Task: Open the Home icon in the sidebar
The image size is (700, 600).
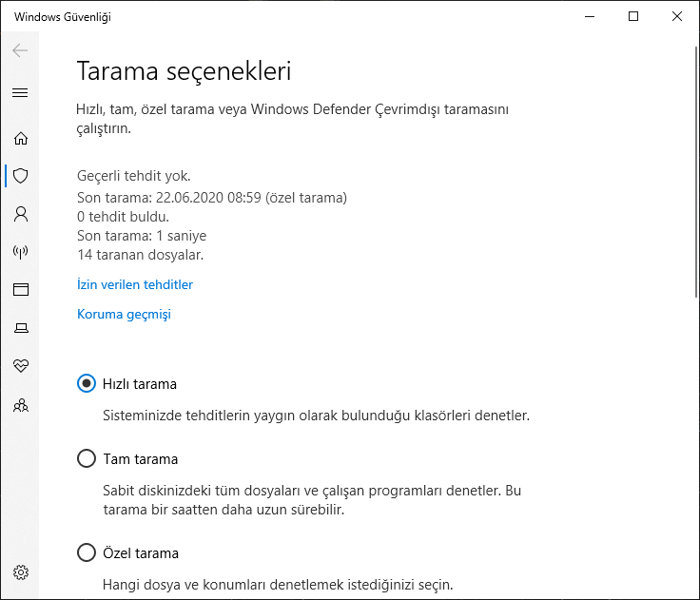Action: [20, 138]
